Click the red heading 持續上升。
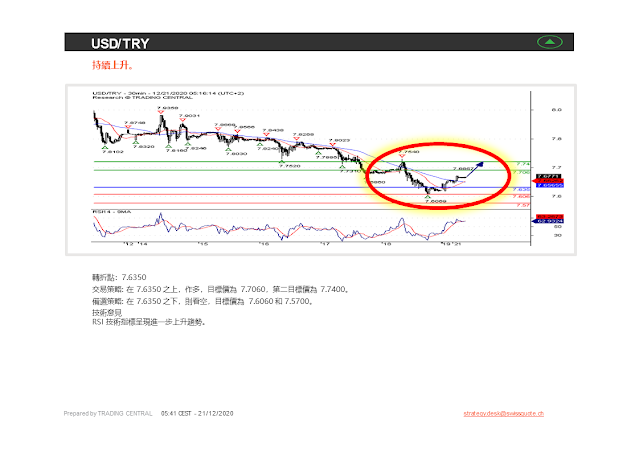Image resolution: width=639 pixels, height=452 pixels. [x=113, y=65]
